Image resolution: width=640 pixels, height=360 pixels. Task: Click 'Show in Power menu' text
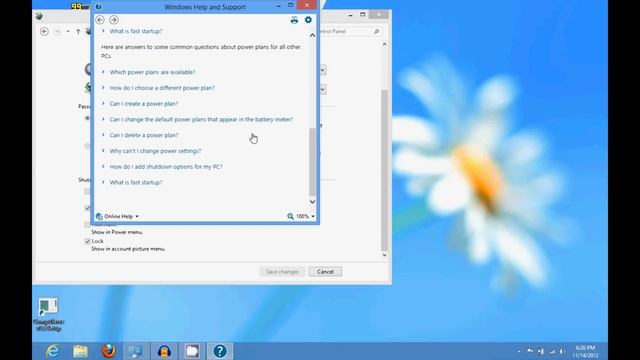coord(117,232)
